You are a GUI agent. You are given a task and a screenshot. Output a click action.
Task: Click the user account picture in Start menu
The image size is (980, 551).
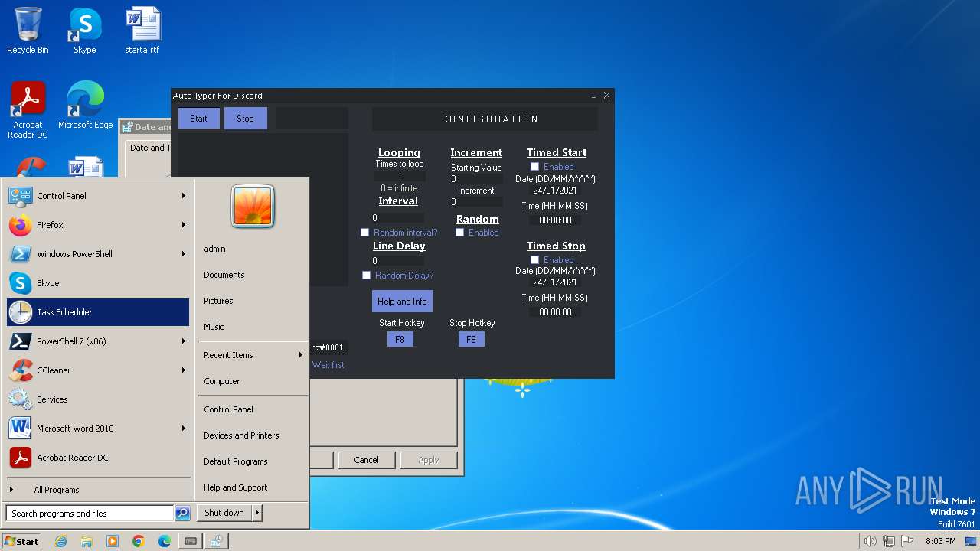click(x=253, y=207)
